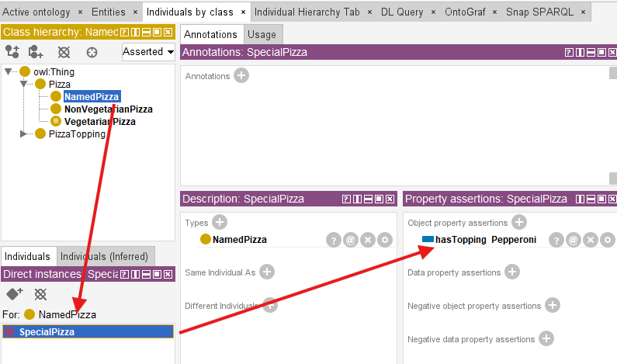
Task: Select owl:Thing in the class tree
Action: click(x=54, y=71)
